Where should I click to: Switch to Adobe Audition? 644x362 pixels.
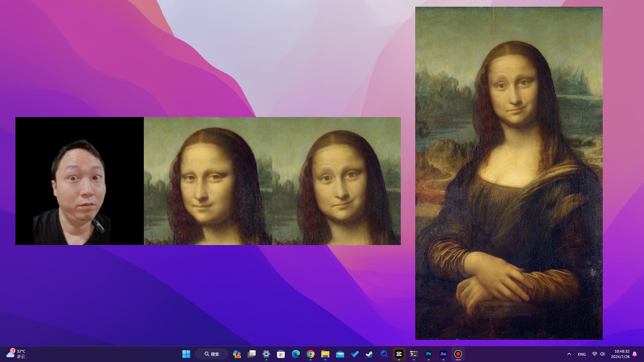443,354
